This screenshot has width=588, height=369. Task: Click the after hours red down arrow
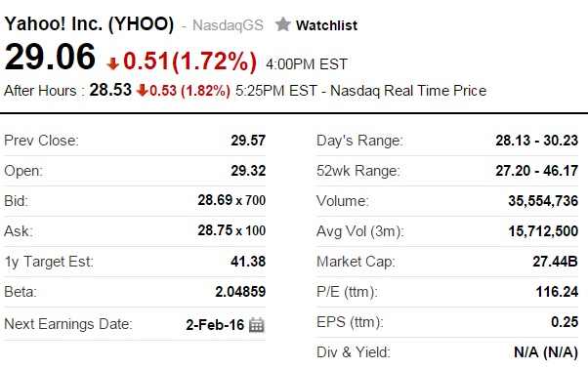point(142,90)
